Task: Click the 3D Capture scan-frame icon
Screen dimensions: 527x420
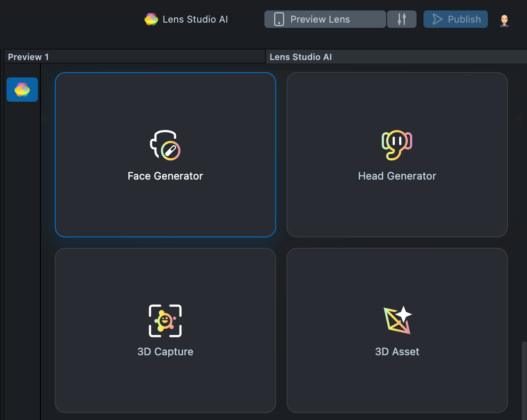Action: pyautogui.click(x=165, y=321)
